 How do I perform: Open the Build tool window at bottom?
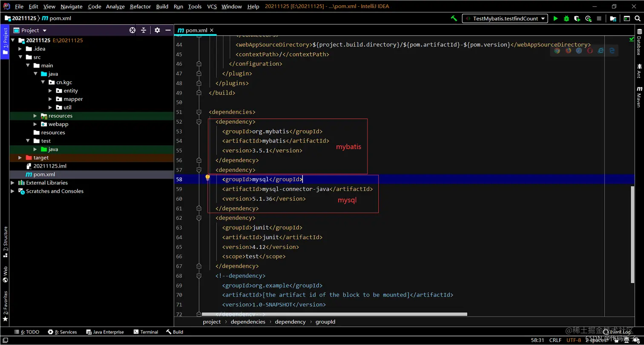pos(175,332)
